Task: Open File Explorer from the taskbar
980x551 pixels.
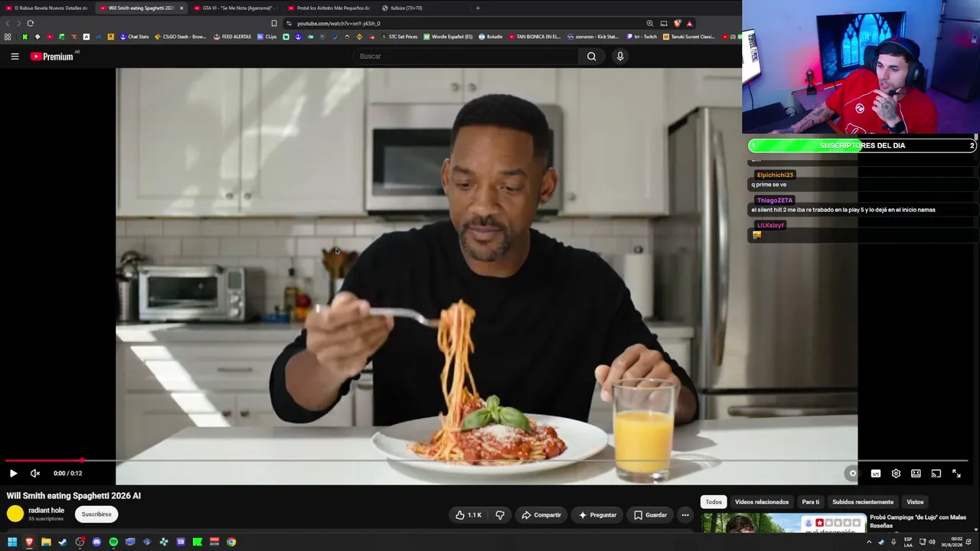Action: pos(46,542)
